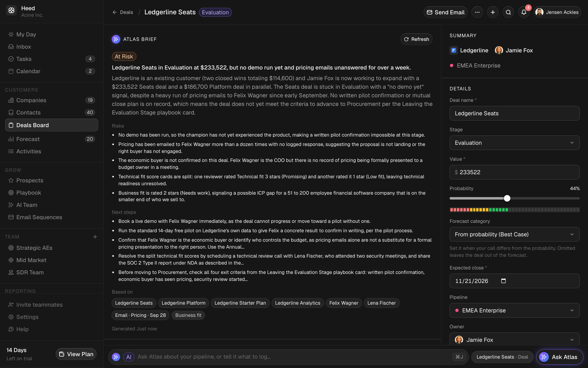The image size is (588, 368).
Task: Click the Atlas Brief sparkle icon
Action: [116, 39]
